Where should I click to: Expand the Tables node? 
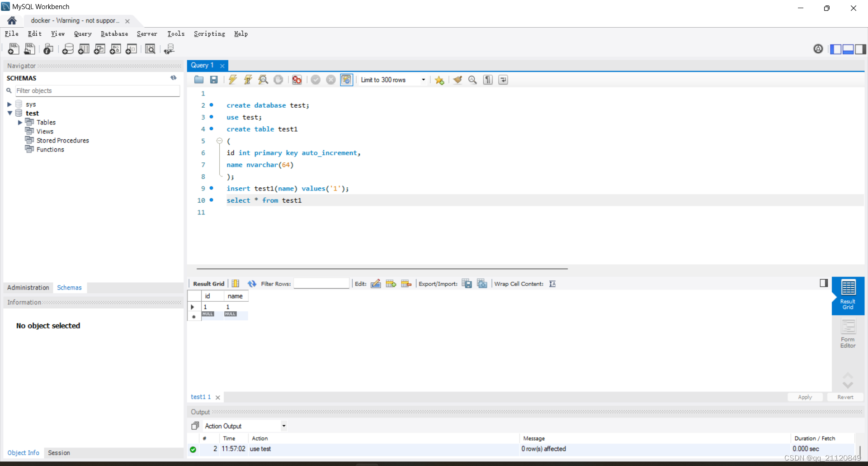(x=20, y=122)
